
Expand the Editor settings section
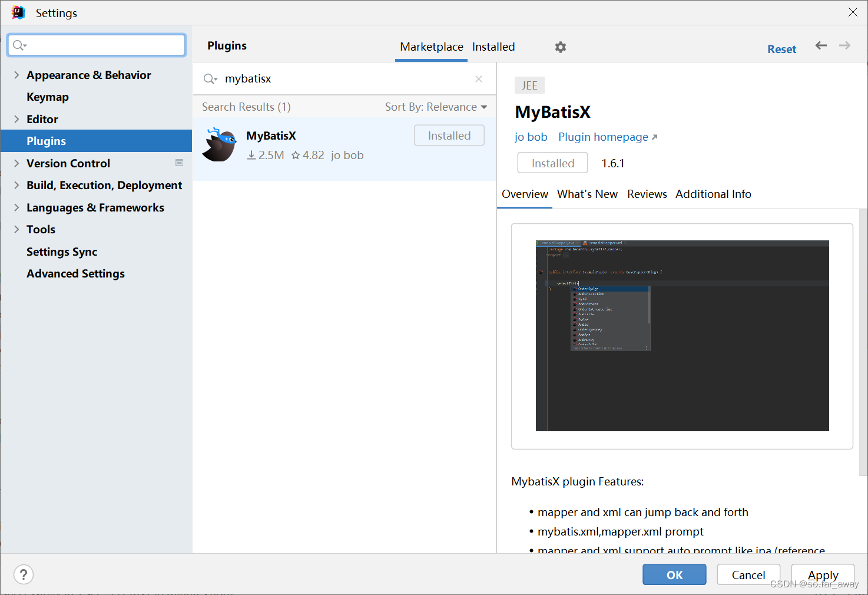(16, 119)
